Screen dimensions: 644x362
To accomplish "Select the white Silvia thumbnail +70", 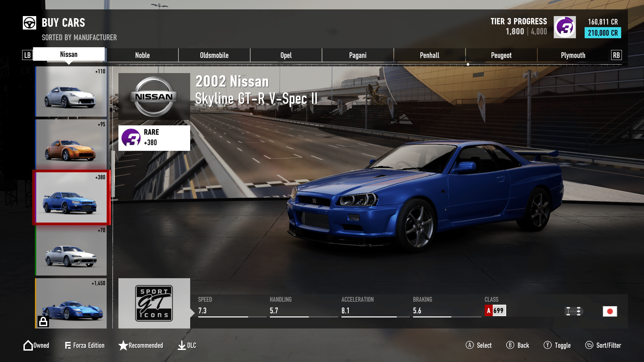I will click(x=71, y=250).
